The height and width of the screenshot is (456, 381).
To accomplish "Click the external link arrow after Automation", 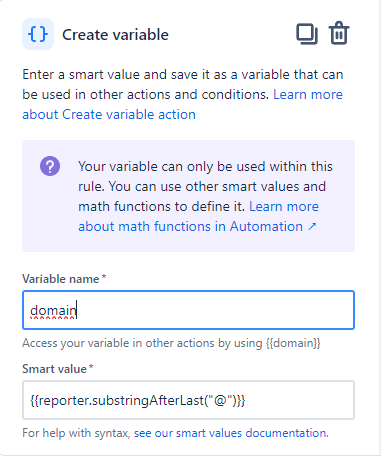I will click(x=312, y=227).
